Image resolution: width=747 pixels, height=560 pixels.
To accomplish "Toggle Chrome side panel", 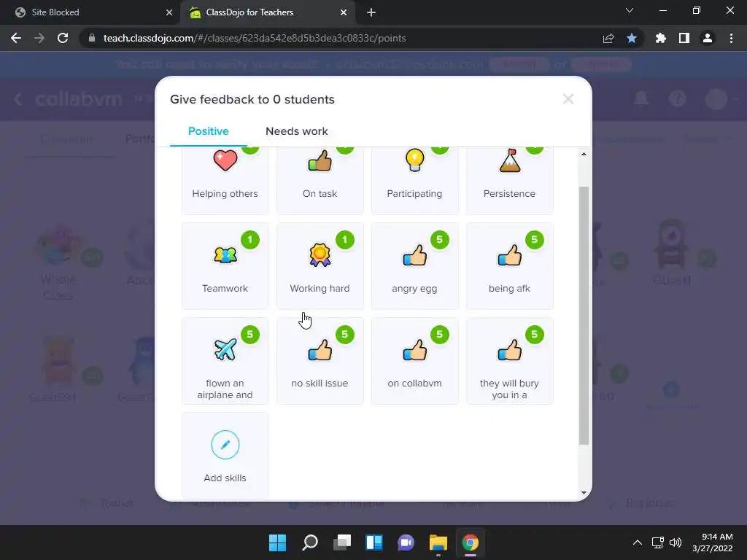I will tap(684, 38).
